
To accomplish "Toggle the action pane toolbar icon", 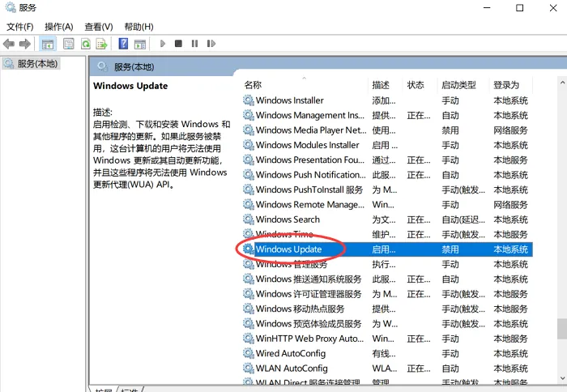I will click(x=140, y=44).
